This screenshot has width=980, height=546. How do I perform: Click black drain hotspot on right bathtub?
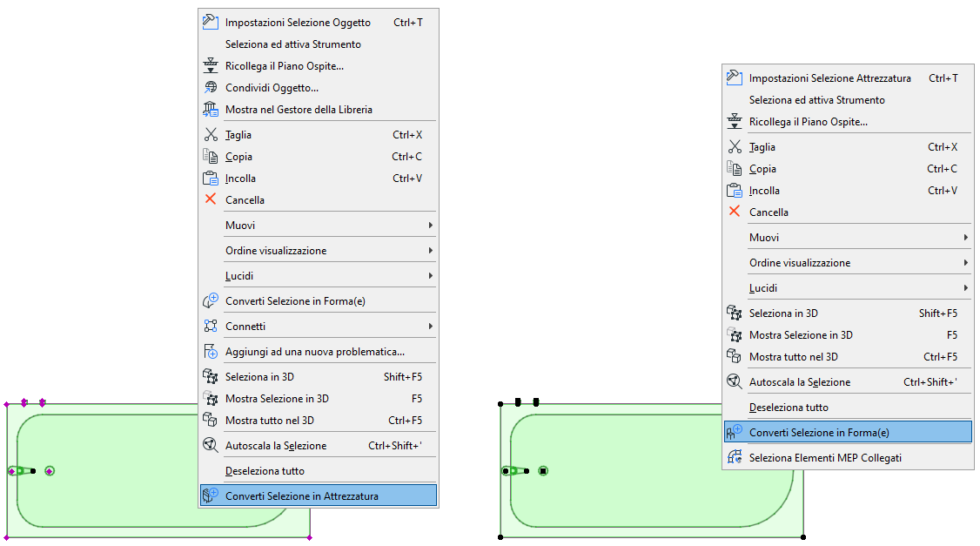click(543, 471)
